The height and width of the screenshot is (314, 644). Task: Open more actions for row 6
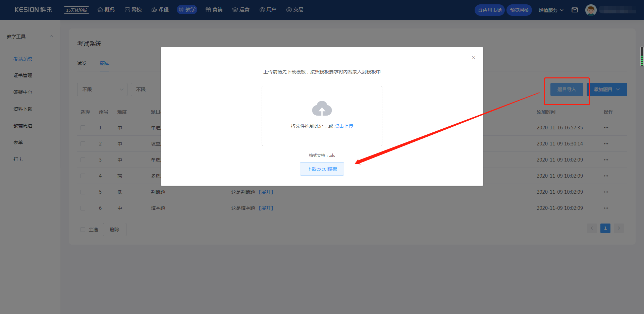pos(606,208)
